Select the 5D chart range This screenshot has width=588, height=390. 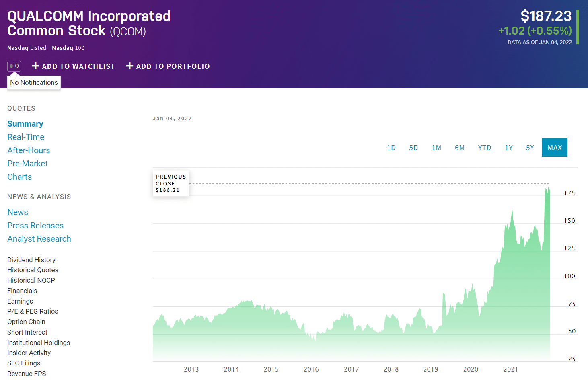click(413, 148)
